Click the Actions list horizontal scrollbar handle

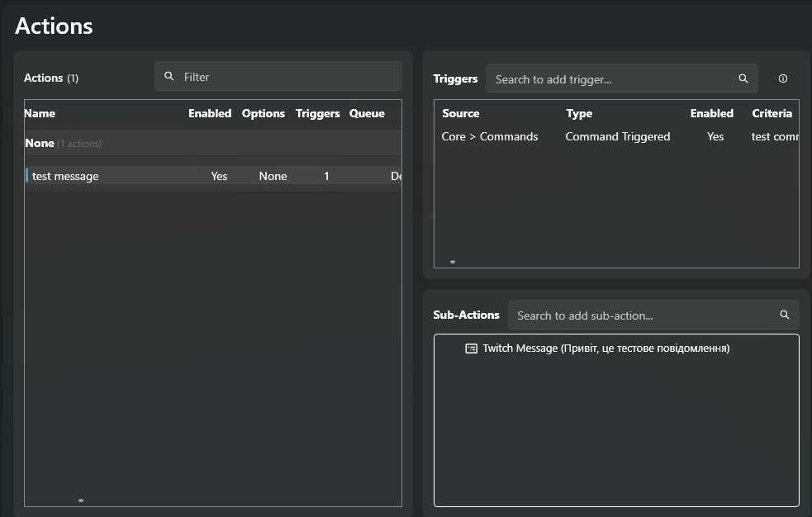(80, 500)
